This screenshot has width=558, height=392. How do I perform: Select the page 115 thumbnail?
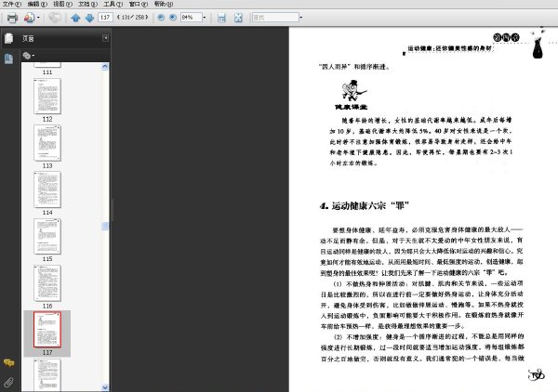(47, 236)
